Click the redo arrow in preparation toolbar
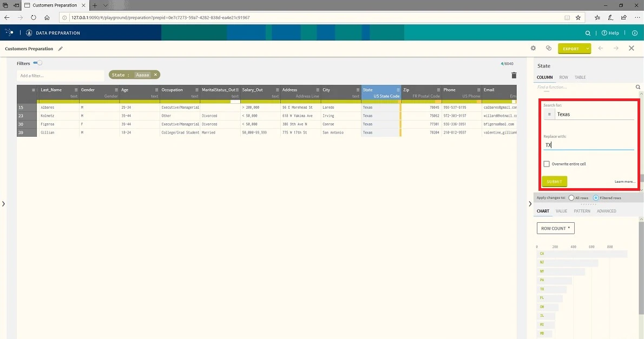 point(616,49)
